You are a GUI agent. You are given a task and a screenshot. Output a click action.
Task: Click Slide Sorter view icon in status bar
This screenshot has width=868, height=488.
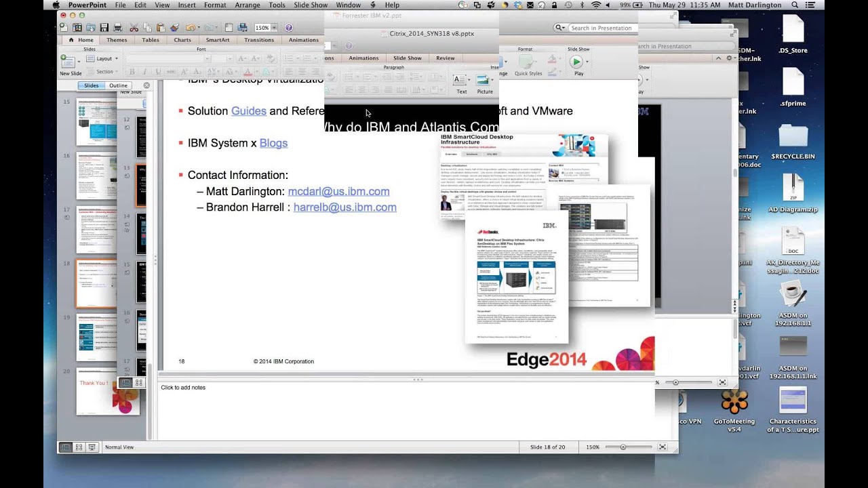pyautogui.click(x=79, y=447)
